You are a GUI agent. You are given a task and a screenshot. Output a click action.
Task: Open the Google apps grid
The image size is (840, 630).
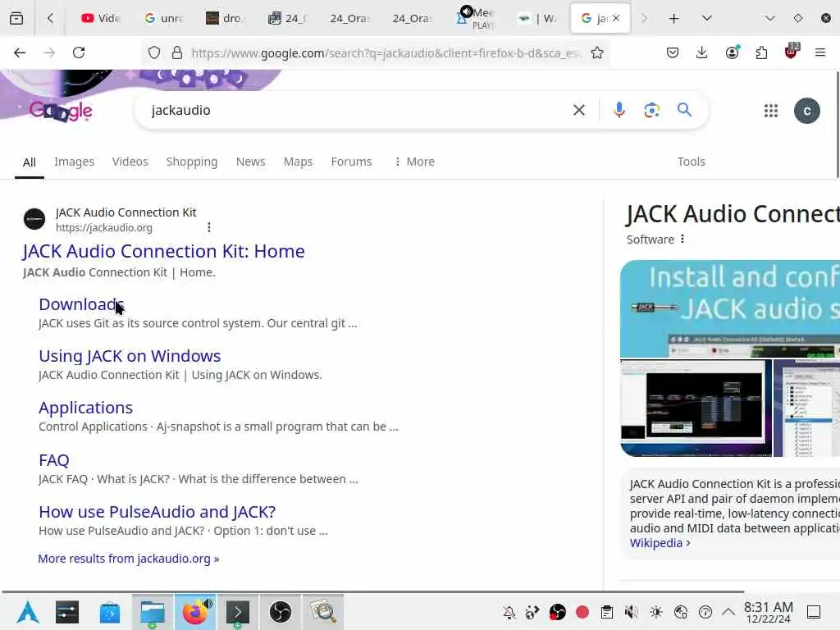pyautogui.click(x=771, y=111)
